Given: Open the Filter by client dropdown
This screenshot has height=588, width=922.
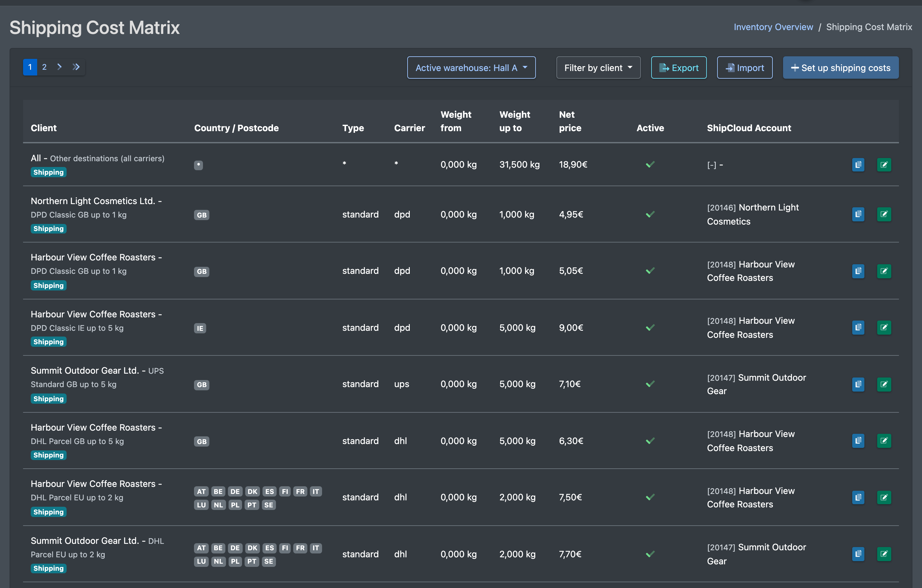Looking at the screenshot, I should [x=598, y=68].
